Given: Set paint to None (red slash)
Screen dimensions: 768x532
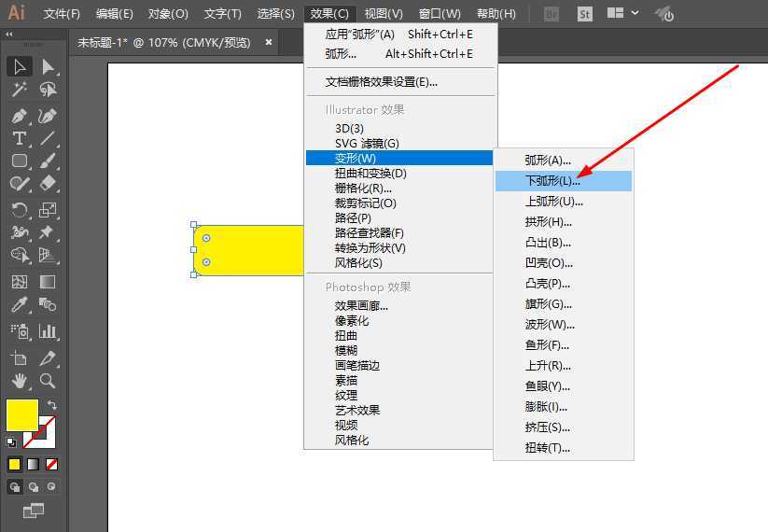Looking at the screenshot, I should click(51, 464).
